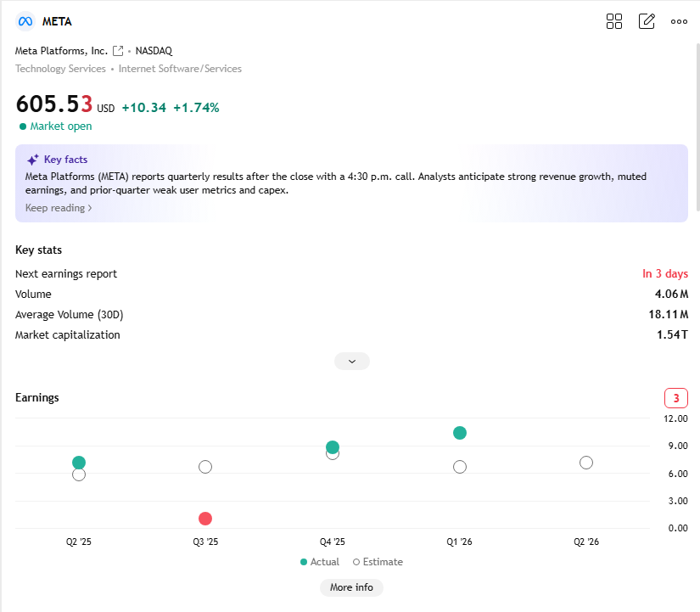Image resolution: width=700 pixels, height=612 pixels.
Task: Click the Q2 '25 hollow estimate circle
Action: tap(79, 475)
